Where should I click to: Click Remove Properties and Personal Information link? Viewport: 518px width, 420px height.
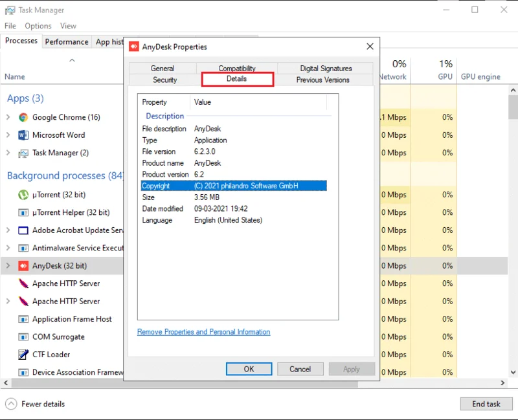(x=203, y=332)
